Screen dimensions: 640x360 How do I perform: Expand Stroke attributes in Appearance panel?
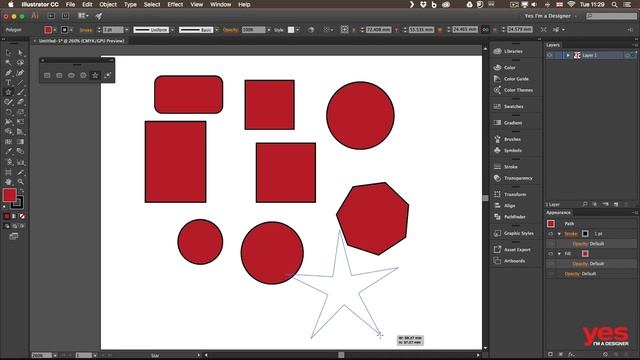coord(559,234)
